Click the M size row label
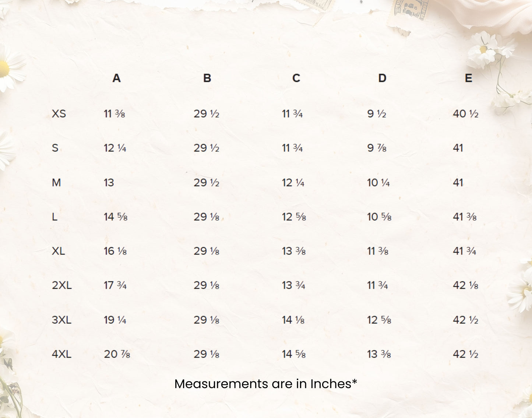The image size is (532, 418). (56, 183)
